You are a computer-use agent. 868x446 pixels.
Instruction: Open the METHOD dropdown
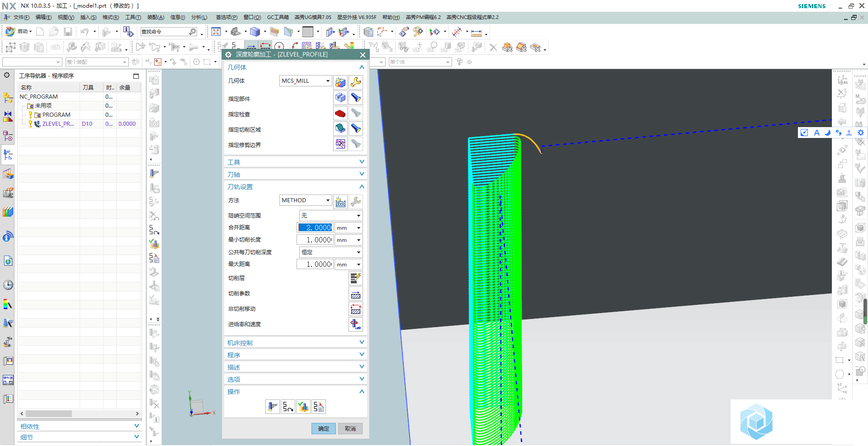pos(328,200)
